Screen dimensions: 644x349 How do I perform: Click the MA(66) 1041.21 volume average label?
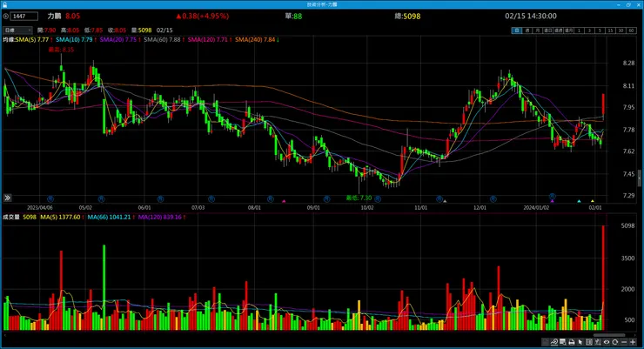tap(109, 217)
